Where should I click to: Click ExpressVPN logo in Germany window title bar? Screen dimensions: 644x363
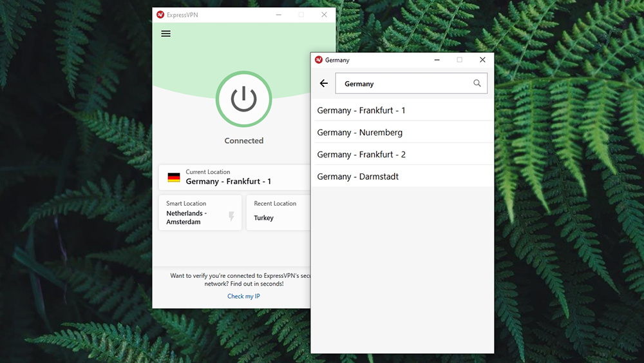pyautogui.click(x=319, y=60)
